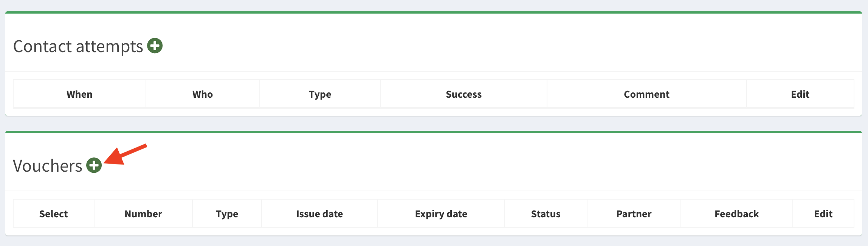Click the Success column header
The height and width of the screenshot is (246, 868).
click(x=463, y=94)
